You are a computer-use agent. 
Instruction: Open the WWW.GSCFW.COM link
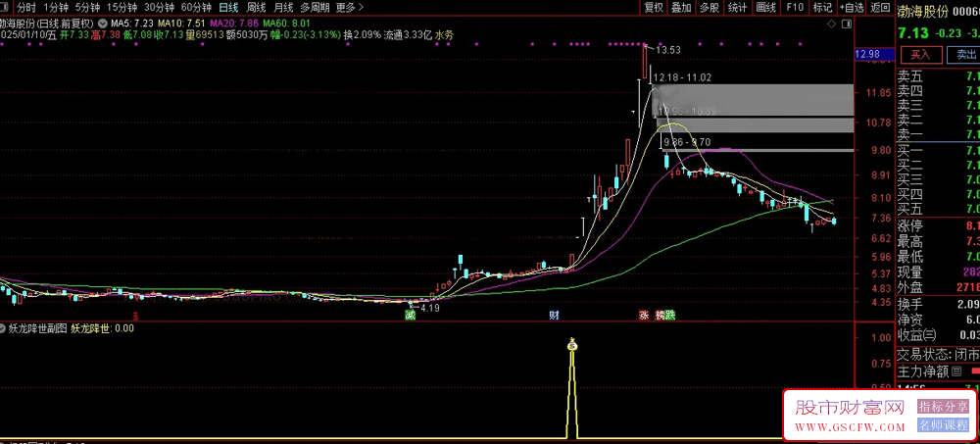tap(850, 427)
